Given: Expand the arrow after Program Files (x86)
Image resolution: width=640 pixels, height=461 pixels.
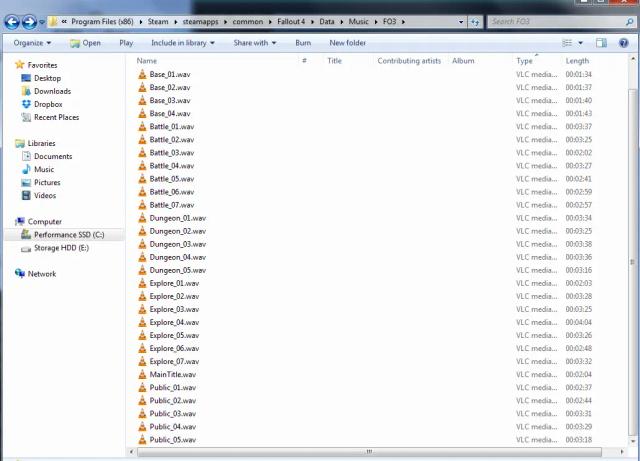Looking at the screenshot, I should point(141,22).
